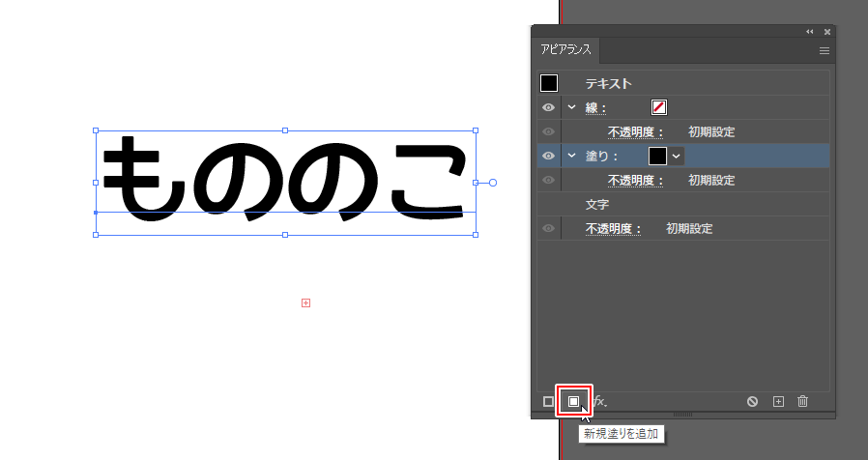Collapse the 塗り row chevron
Screen dimensions: 868x460
point(571,156)
